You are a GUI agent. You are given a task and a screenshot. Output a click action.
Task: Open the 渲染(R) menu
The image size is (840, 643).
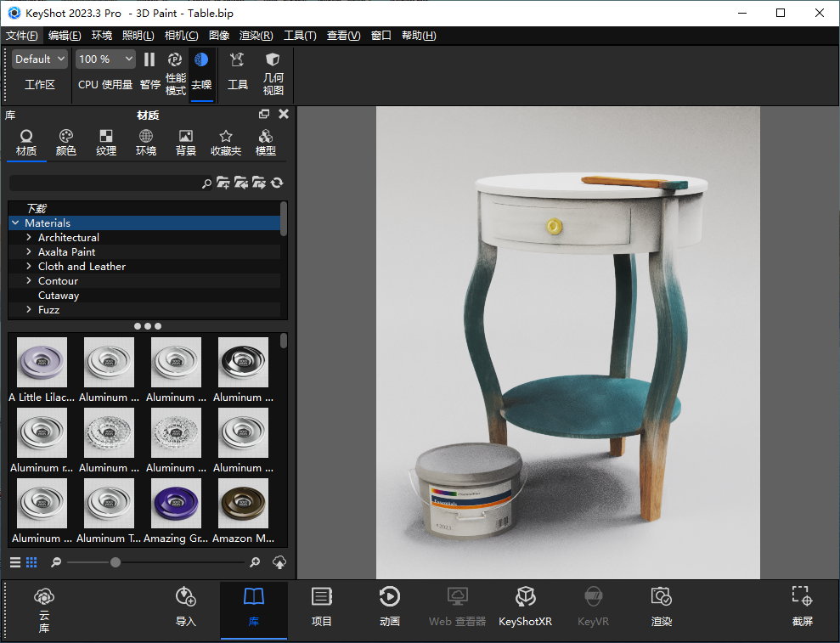(x=256, y=36)
